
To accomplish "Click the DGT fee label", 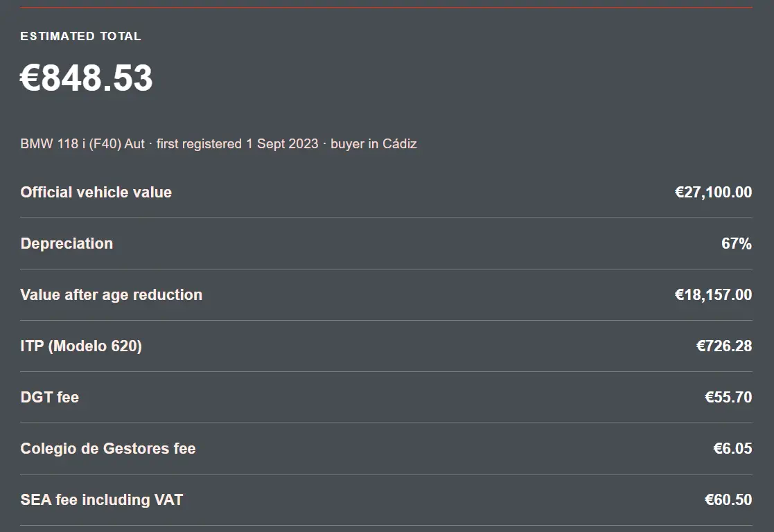I will tap(49, 398).
